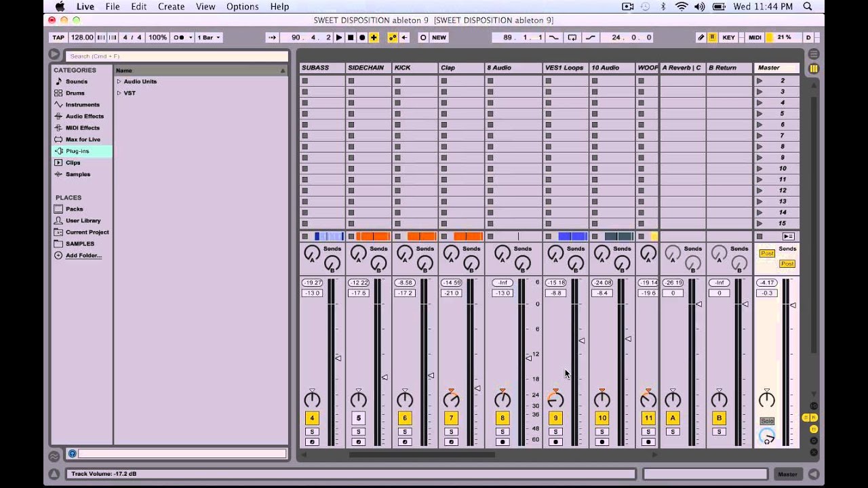This screenshot has width=868, height=488.
Task: Arm the 10 Audio track for recording
Action: click(602, 442)
